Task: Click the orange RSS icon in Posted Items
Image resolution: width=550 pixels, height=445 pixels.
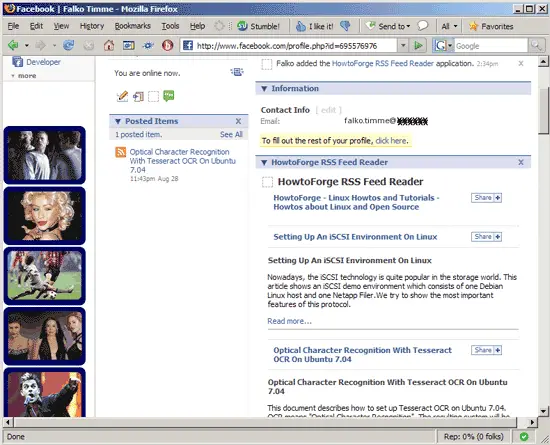Action: pos(121,152)
